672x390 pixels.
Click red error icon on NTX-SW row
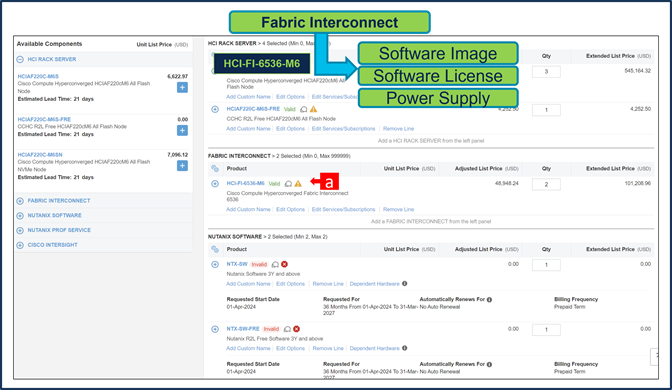pos(285,264)
